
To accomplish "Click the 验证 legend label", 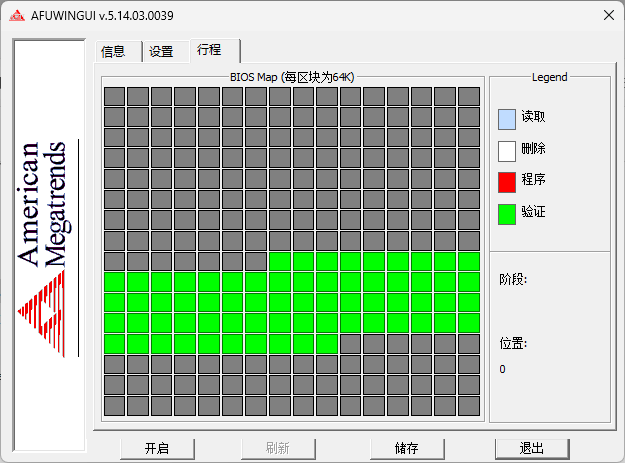I will 533,211.
